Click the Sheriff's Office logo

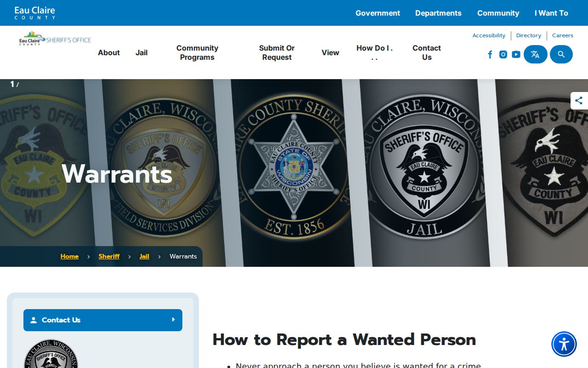click(x=55, y=38)
